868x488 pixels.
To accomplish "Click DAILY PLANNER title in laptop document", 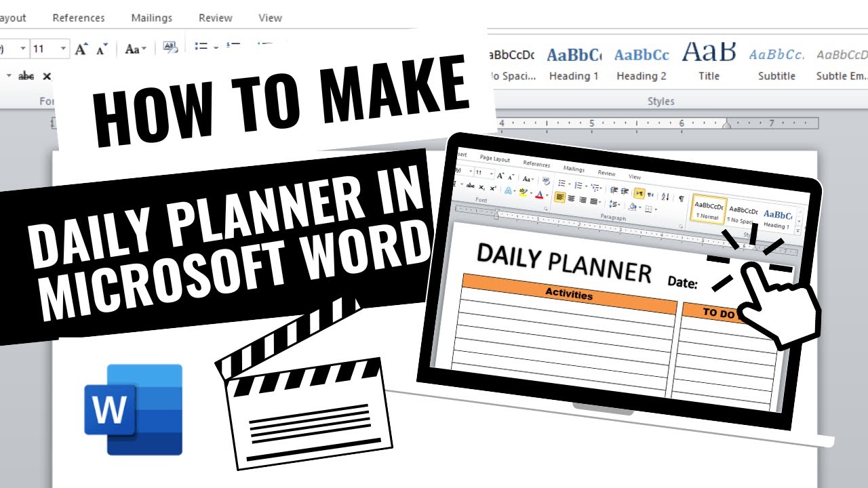I will coord(564,263).
